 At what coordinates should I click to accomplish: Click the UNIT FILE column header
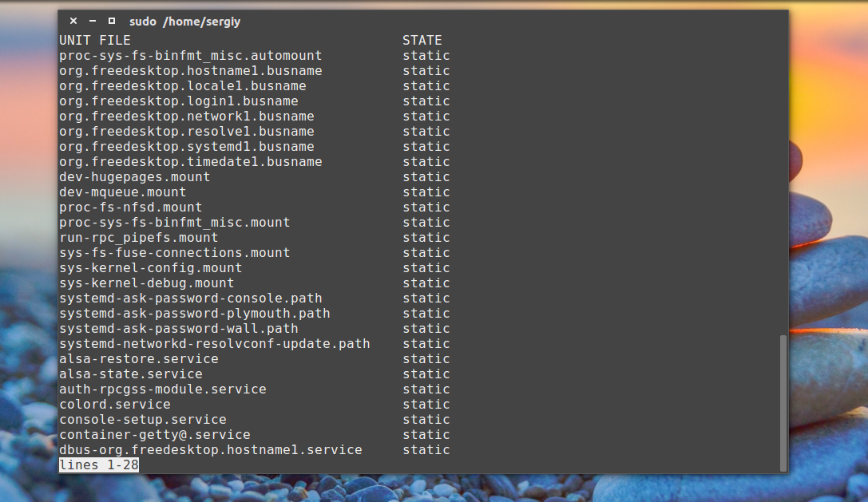point(94,40)
